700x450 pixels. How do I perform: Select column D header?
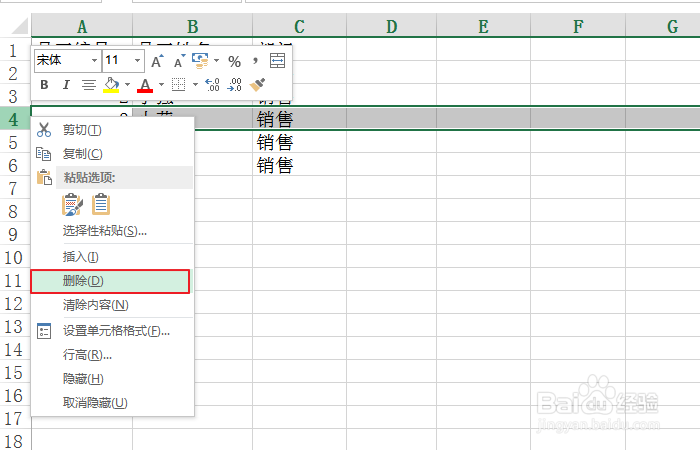tap(392, 26)
